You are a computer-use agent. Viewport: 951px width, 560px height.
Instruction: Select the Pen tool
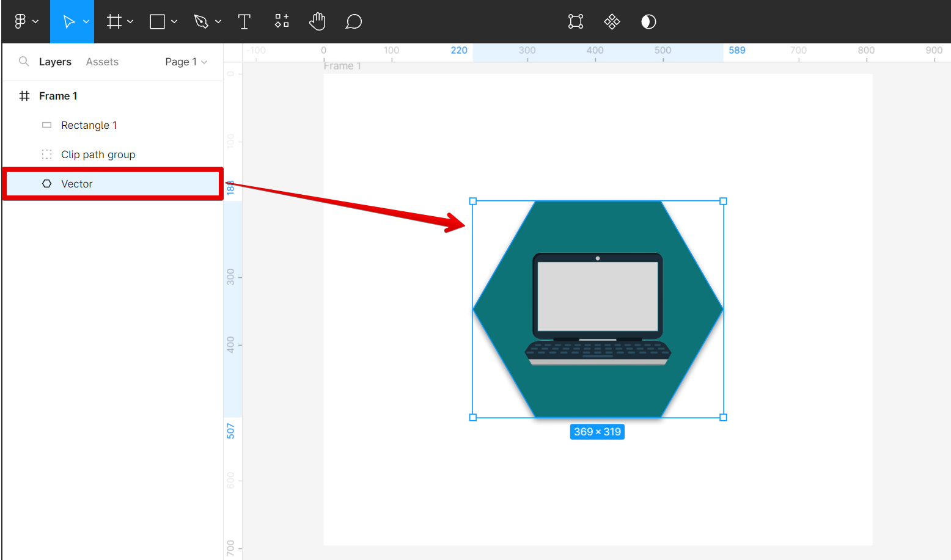click(x=200, y=22)
